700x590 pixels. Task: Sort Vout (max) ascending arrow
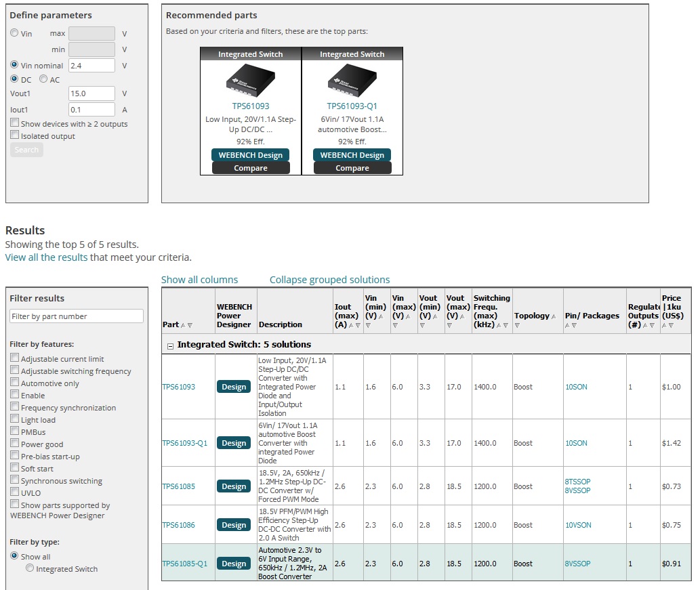coord(463,316)
